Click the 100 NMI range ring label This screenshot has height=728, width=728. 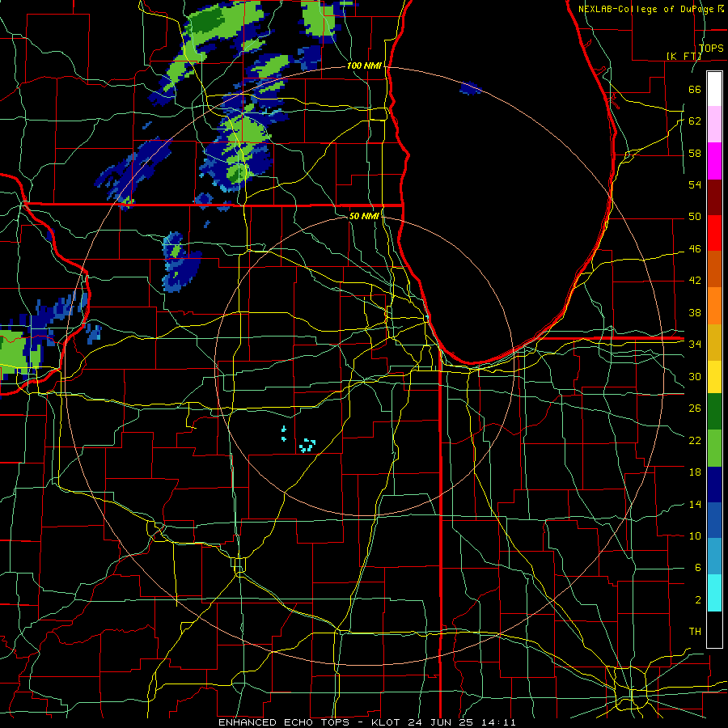coord(364,66)
